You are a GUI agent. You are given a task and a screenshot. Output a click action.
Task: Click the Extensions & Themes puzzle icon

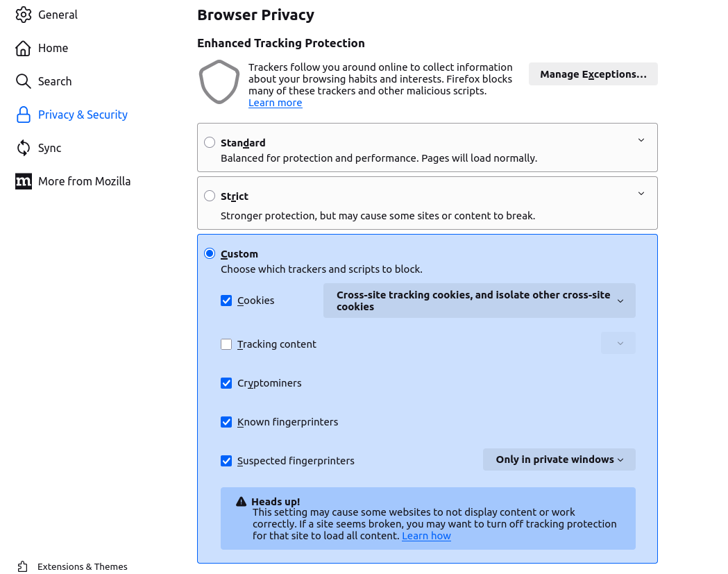[23, 566]
